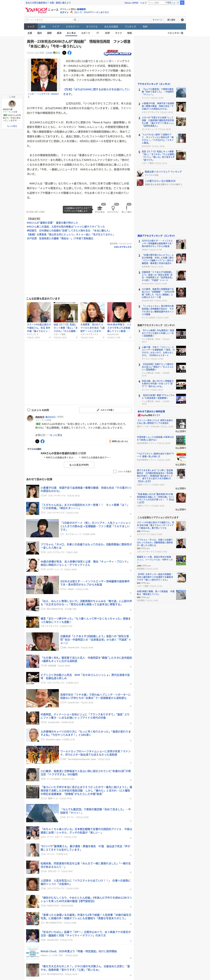Click the blue search button in the top bar
The image size is (210, 980).
(x=182, y=3)
